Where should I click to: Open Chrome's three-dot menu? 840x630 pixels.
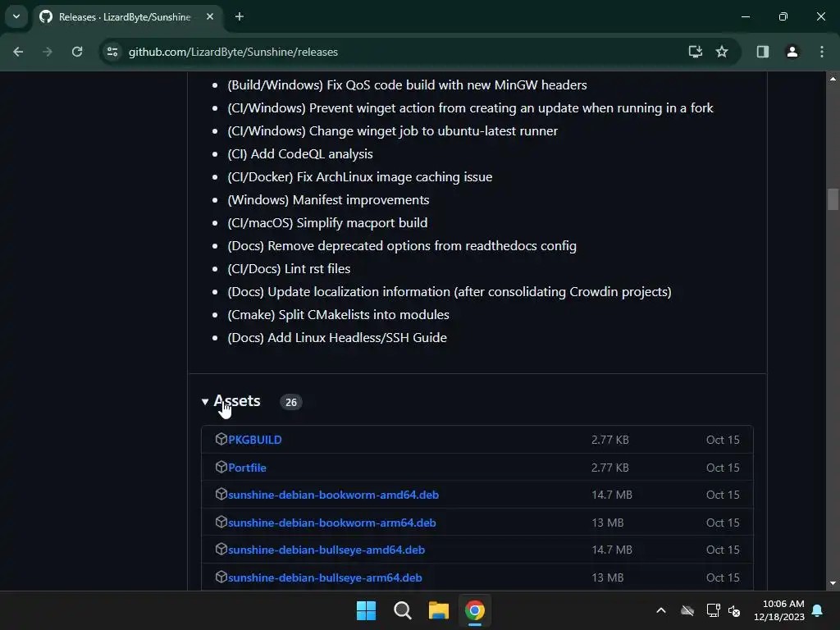[821, 52]
